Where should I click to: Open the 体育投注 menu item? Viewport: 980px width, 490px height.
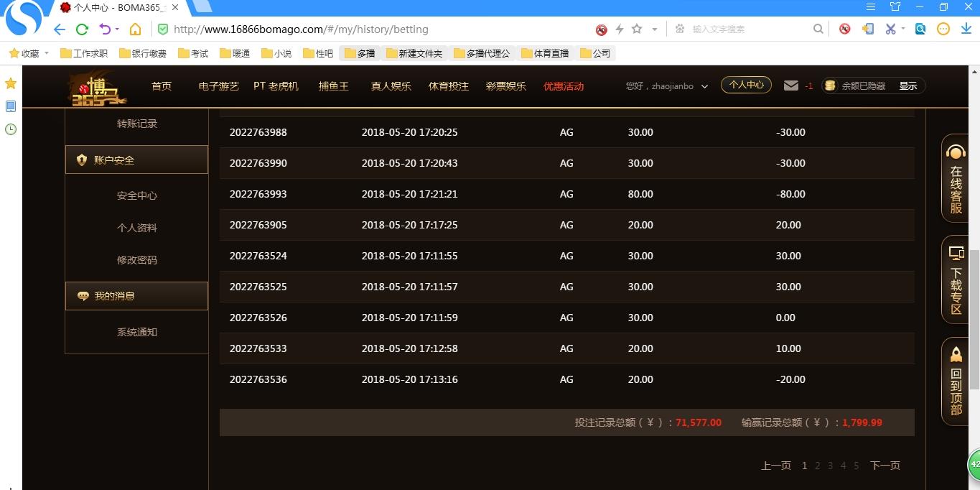448,86
